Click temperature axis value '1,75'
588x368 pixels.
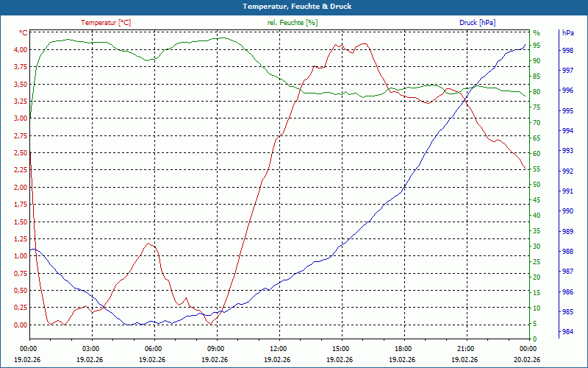click(x=21, y=205)
